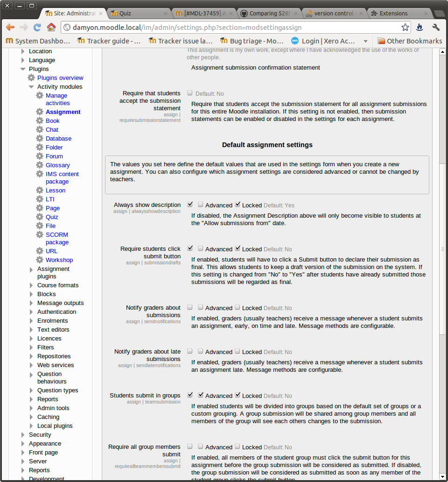This screenshot has height=482, width=448.
Task: Check Advanced for Require all group members submit
Action: tap(201, 447)
